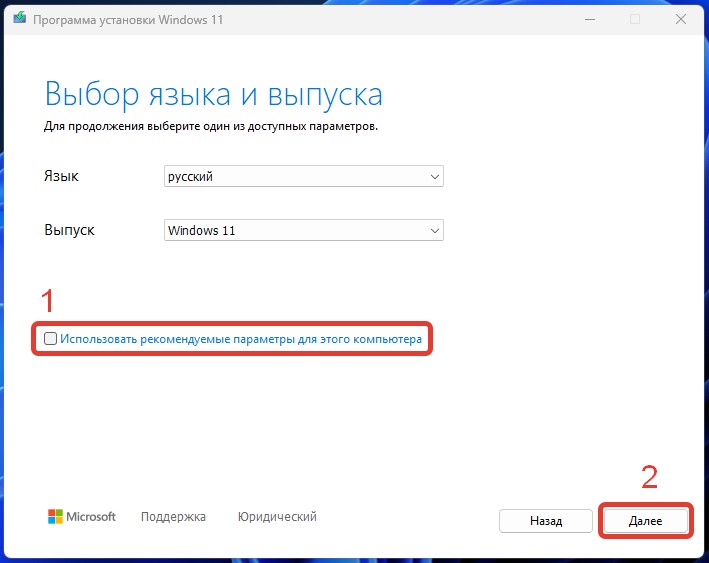Click the label 'Использовать рекомендуемые параметры для этого компьютера'
This screenshot has width=709, height=563.
coord(241,339)
